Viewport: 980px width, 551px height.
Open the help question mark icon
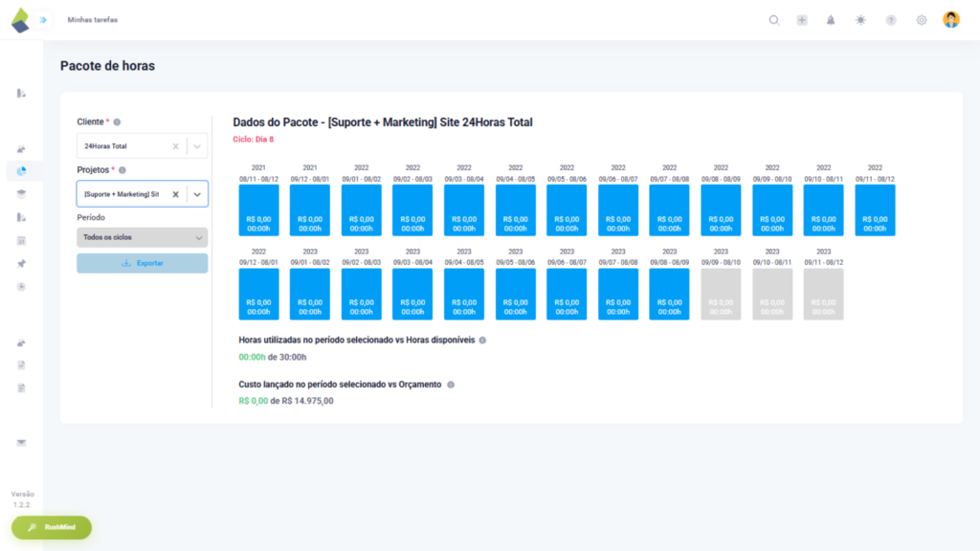click(891, 19)
